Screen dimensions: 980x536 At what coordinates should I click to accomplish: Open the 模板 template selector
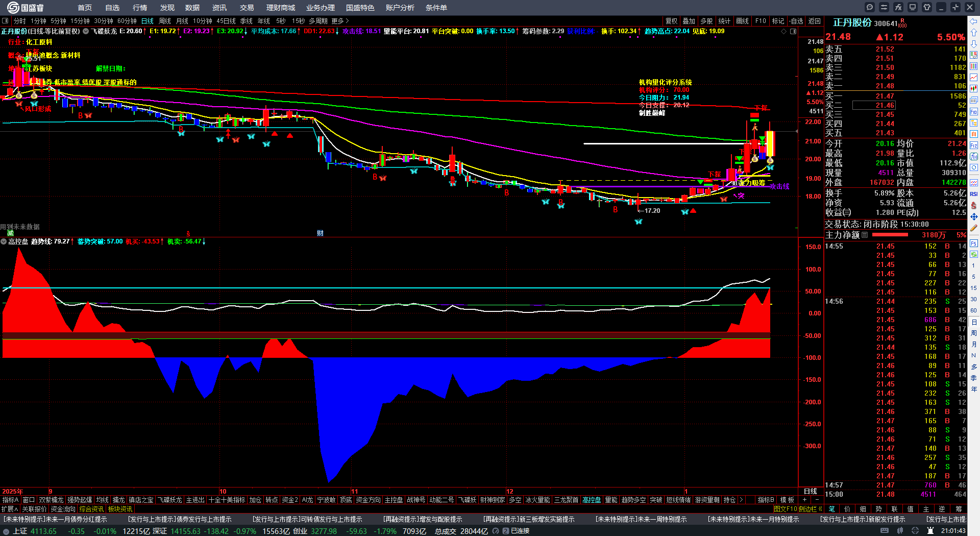click(x=787, y=500)
